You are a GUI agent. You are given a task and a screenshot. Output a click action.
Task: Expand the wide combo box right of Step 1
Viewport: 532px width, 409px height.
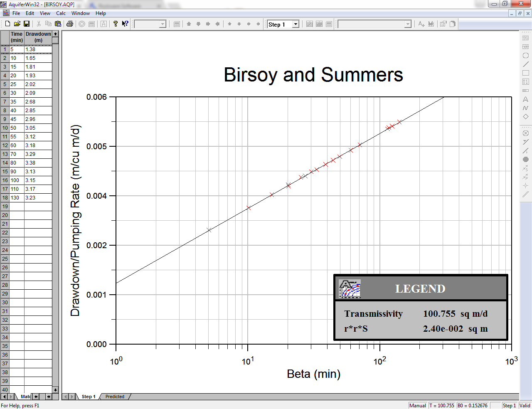tap(408, 25)
